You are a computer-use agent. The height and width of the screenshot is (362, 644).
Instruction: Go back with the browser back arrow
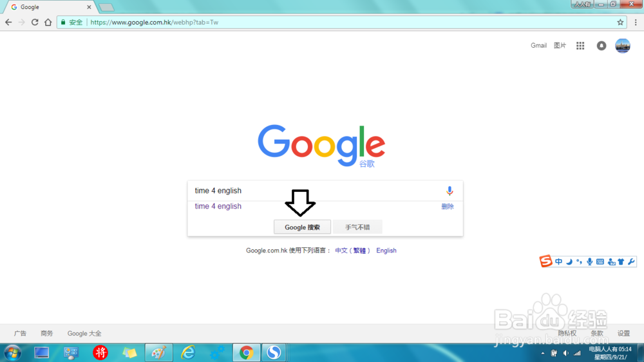tap(8, 22)
